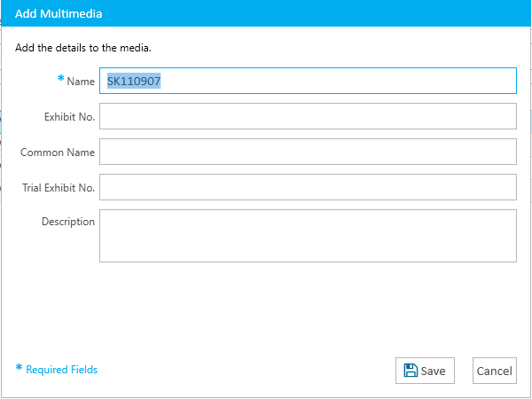Select the highlighted SK110907 text

[x=134, y=81]
